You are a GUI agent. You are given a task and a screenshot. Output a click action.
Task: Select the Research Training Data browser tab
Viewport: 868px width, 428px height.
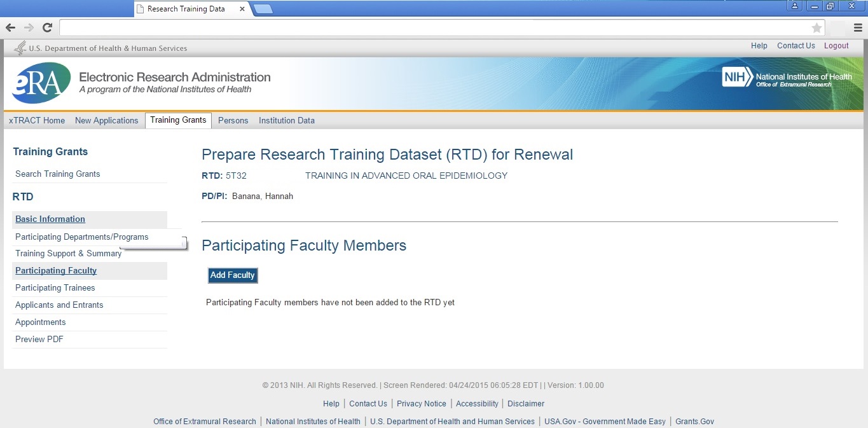click(191, 9)
